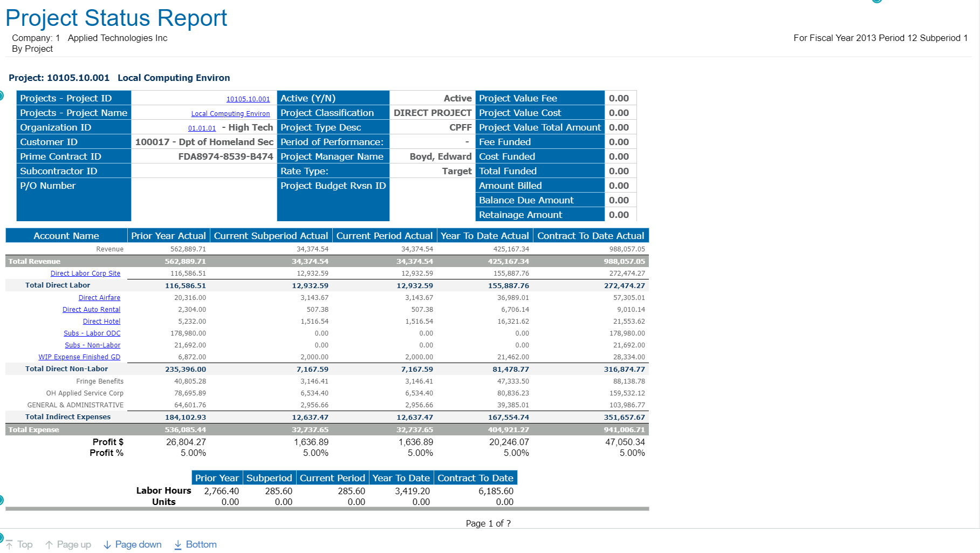Click the Contract To Date Actual column header
The image size is (980, 553).
click(x=591, y=236)
